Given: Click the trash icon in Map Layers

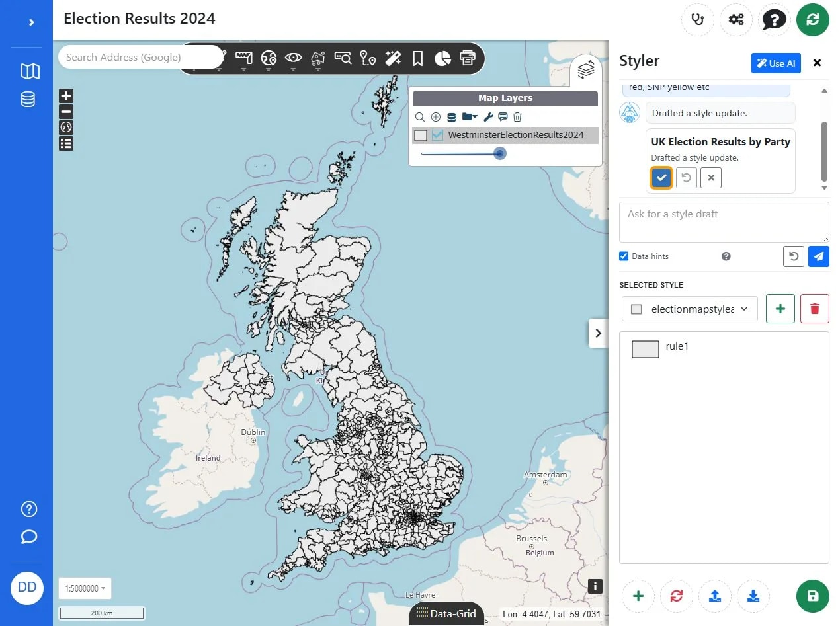Looking at the screenshot, I should pyautogui.click(x=517, y=117).
